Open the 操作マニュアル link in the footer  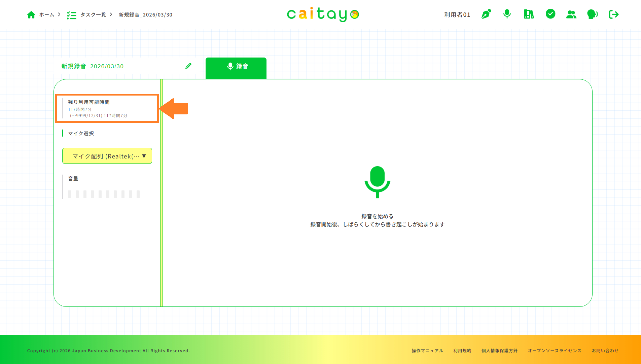coord(427,351)
